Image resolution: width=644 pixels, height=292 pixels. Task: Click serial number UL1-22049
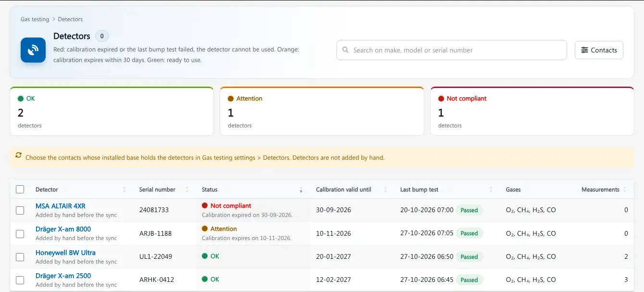[x=155, y=256]
